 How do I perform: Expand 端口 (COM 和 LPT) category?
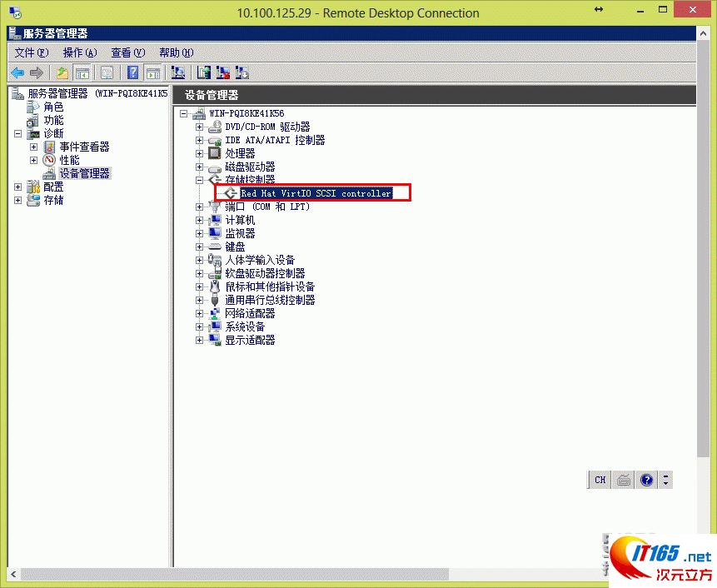pyautogui.click(x=199, y=207)
